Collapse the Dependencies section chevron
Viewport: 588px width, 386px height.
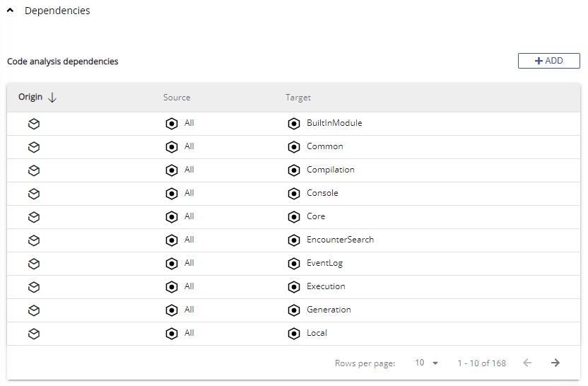[x=11, y=11]
